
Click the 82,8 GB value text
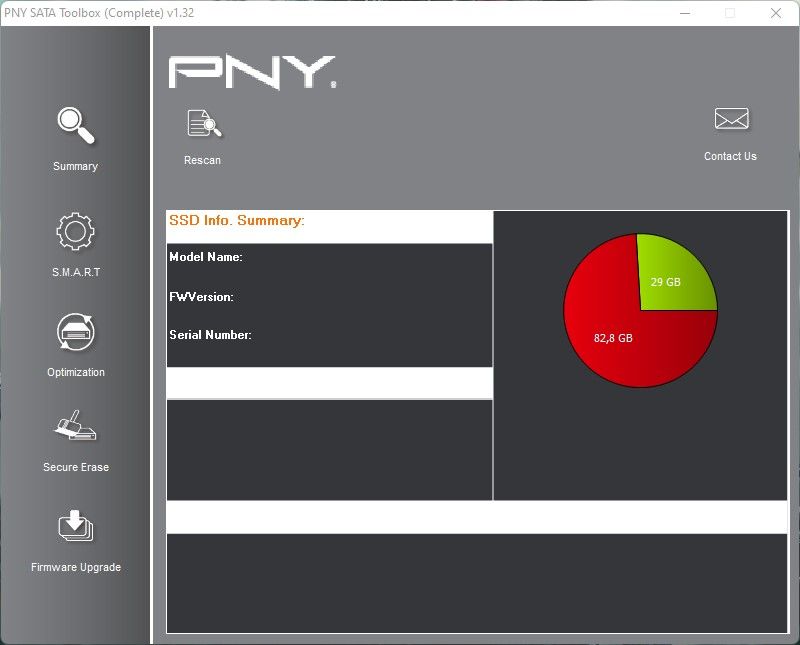(x=613, y=338)
